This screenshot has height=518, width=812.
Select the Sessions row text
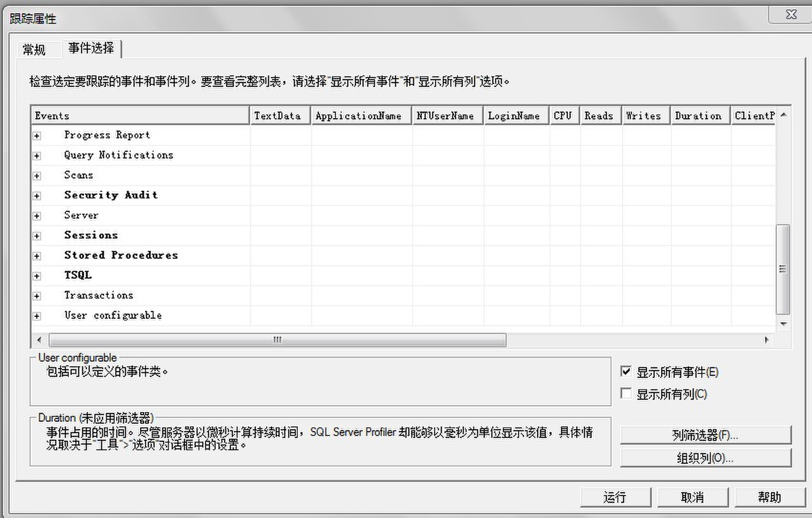click(91, 235)
